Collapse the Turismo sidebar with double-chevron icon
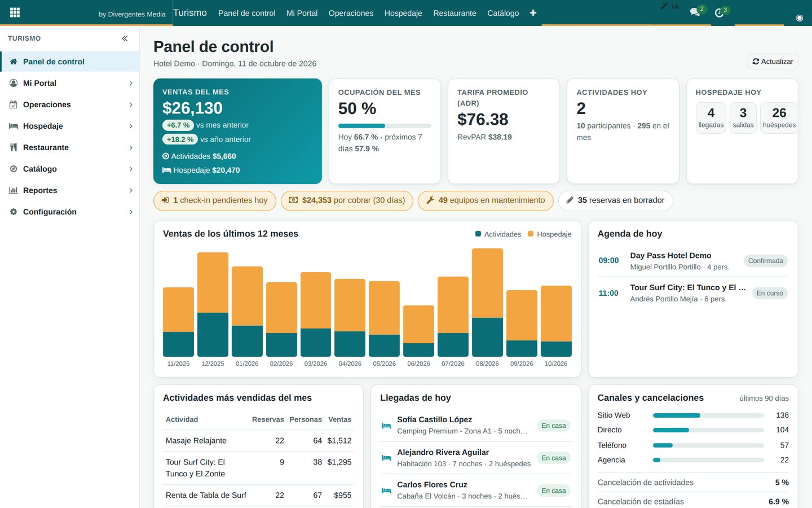The height and width of the screenshot is (508, 812). [125, 38]
